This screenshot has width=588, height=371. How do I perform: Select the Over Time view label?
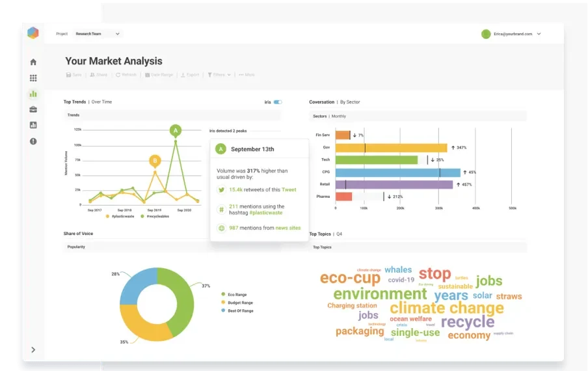tap(101, 102)
